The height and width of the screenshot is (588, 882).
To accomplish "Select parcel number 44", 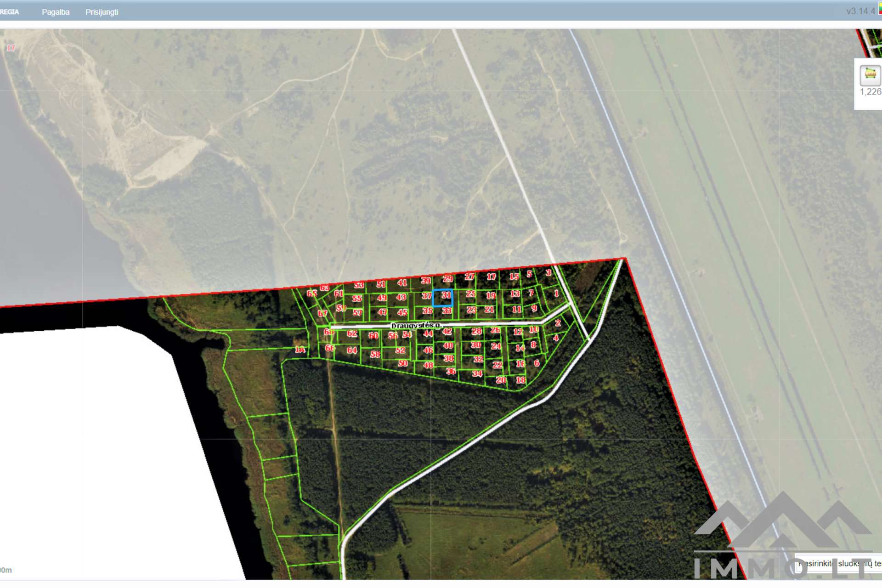I will (428, 334).
